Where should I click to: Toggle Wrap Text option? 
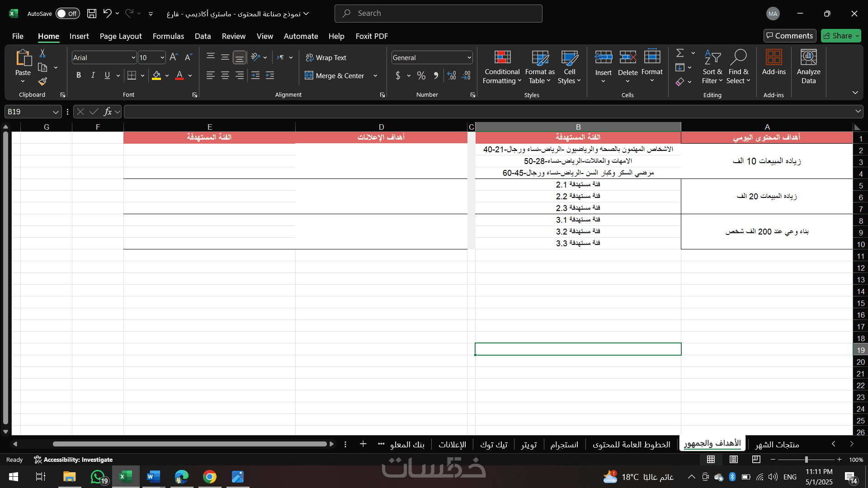326,57
